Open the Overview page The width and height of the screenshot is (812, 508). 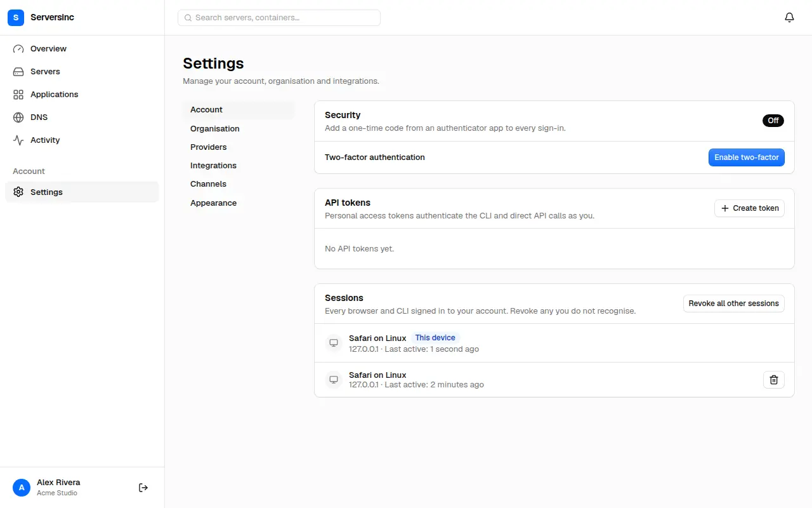click(82, 49)
